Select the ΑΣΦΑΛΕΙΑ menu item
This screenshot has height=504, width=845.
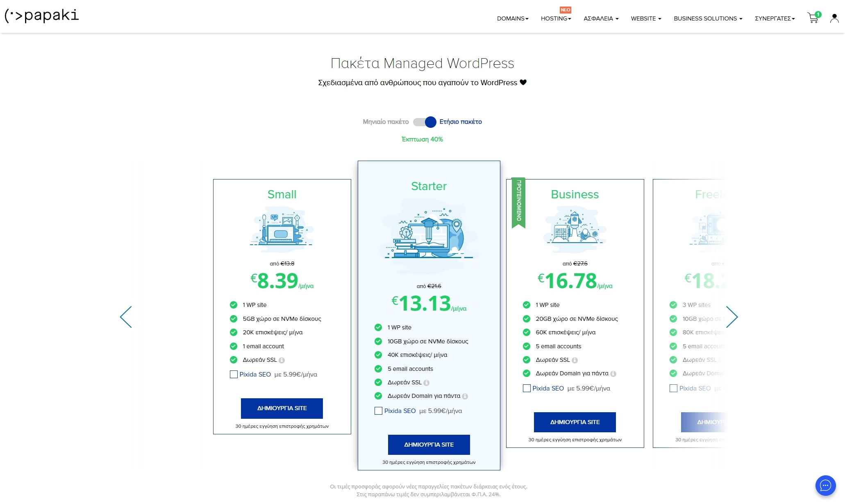point(600,18)
